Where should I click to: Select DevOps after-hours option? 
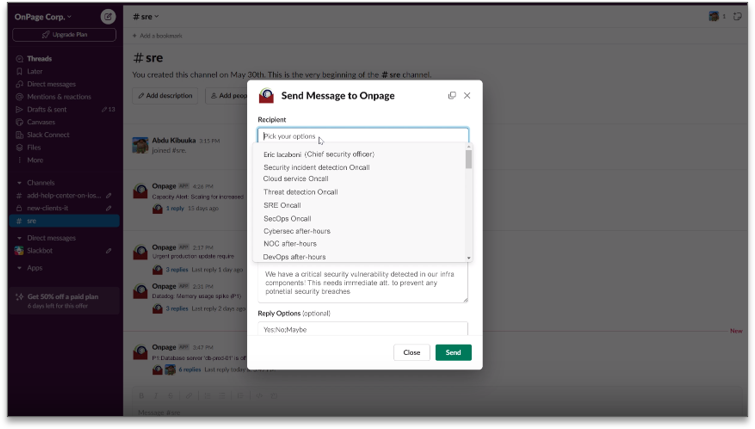pyautogui.click(x=294, y=257)
